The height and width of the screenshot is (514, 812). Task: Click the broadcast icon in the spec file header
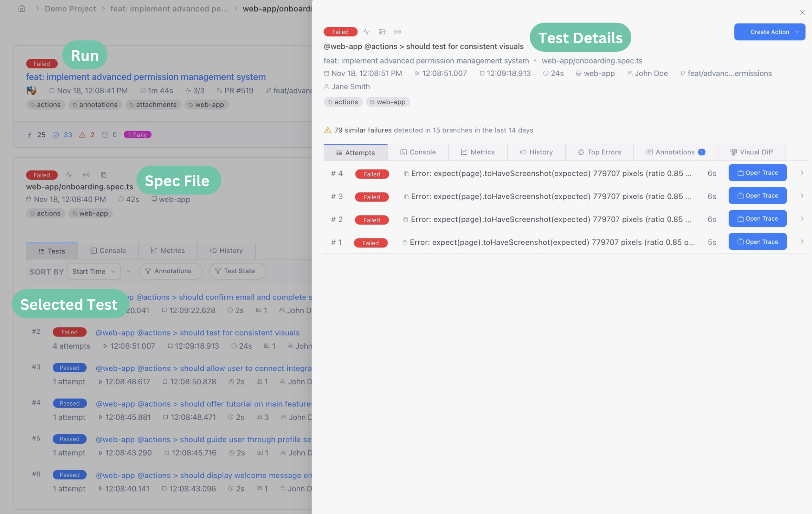tap(86, 175)
